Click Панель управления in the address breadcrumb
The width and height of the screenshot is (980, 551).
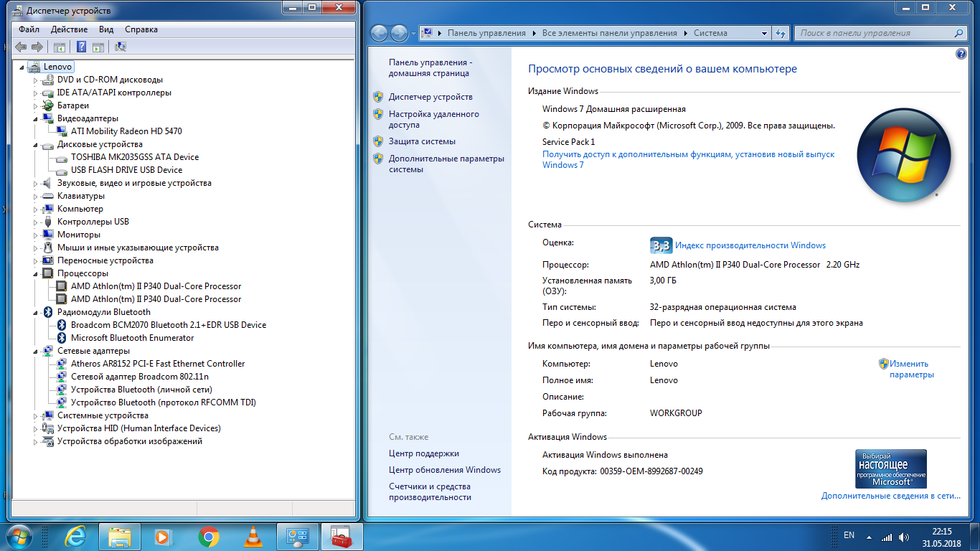point(486,33)
